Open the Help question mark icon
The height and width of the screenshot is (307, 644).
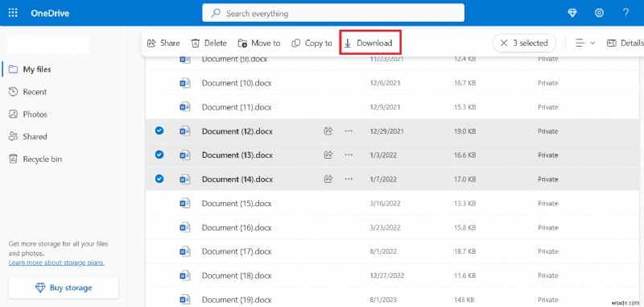[x=625, y=13]
